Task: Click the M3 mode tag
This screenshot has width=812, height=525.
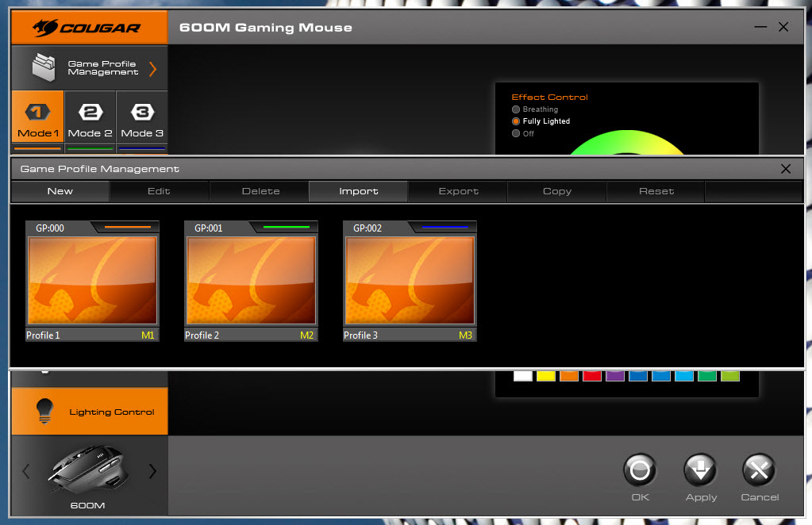Action: point(466,335)
